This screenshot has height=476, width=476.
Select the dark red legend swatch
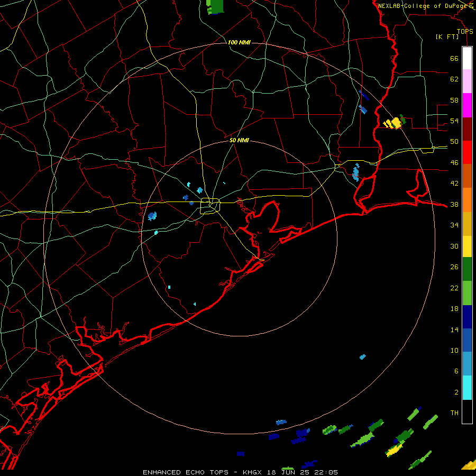pos(467,129)
